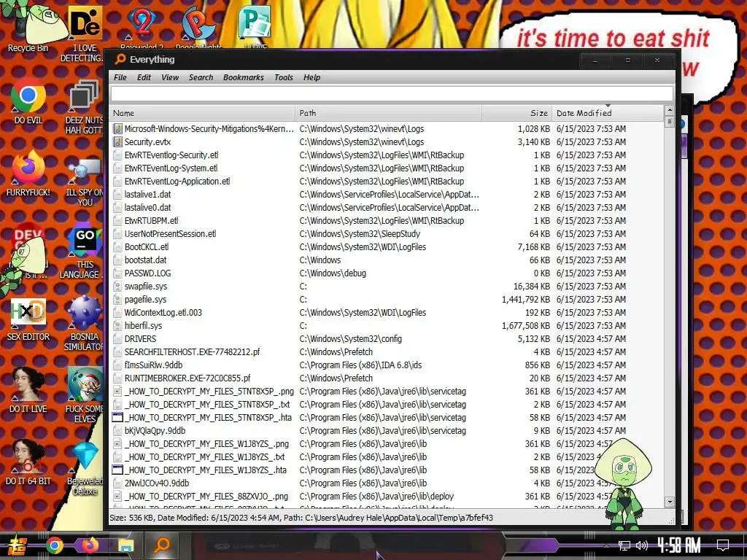747x560 pixels.
Task: Select the Security.evtx file icon
Action: click(x=117, y=142)
